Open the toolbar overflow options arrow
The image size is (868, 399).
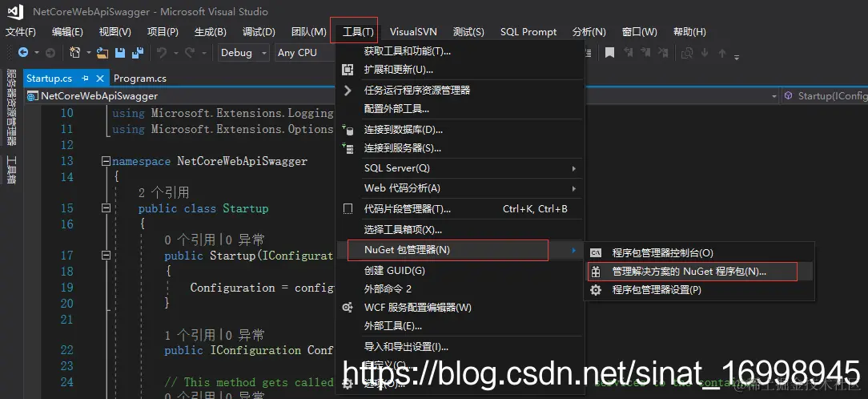point(737,56)
